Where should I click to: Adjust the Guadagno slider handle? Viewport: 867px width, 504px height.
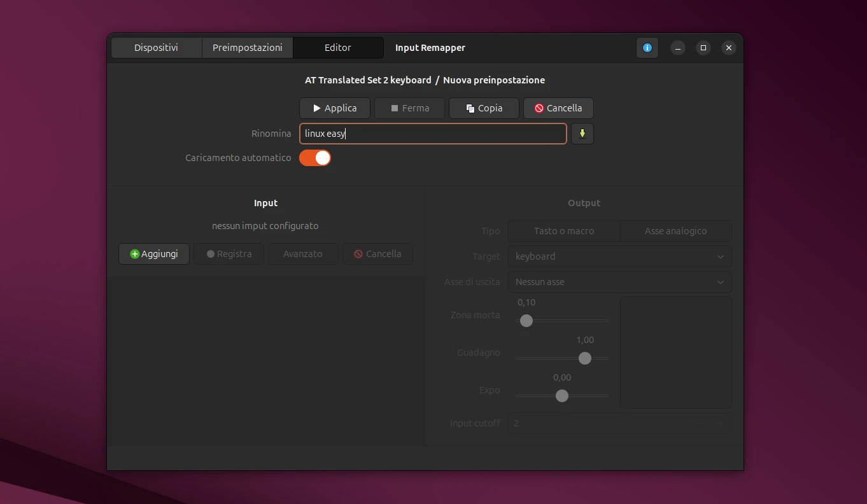(x=584, y=358)
